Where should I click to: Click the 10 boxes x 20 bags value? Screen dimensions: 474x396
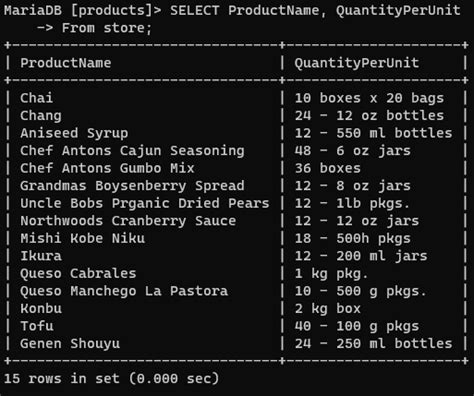[369, 98]
